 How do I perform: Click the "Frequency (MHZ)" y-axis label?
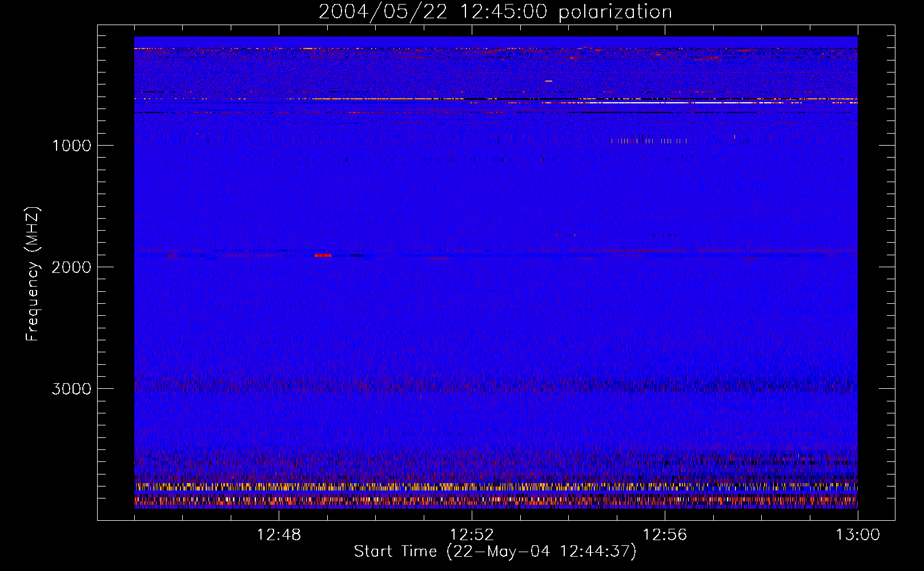[x=33, y=274]
